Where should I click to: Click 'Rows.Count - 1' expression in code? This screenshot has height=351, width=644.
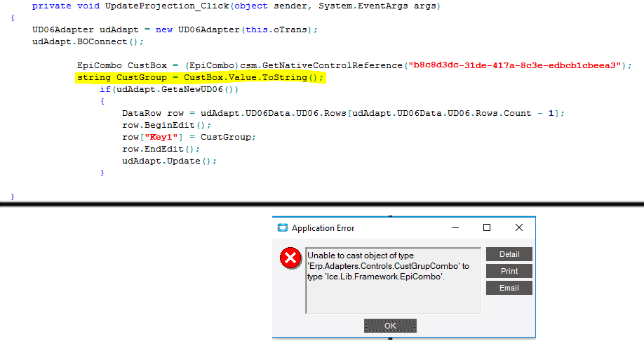click(x=515, y=113)
